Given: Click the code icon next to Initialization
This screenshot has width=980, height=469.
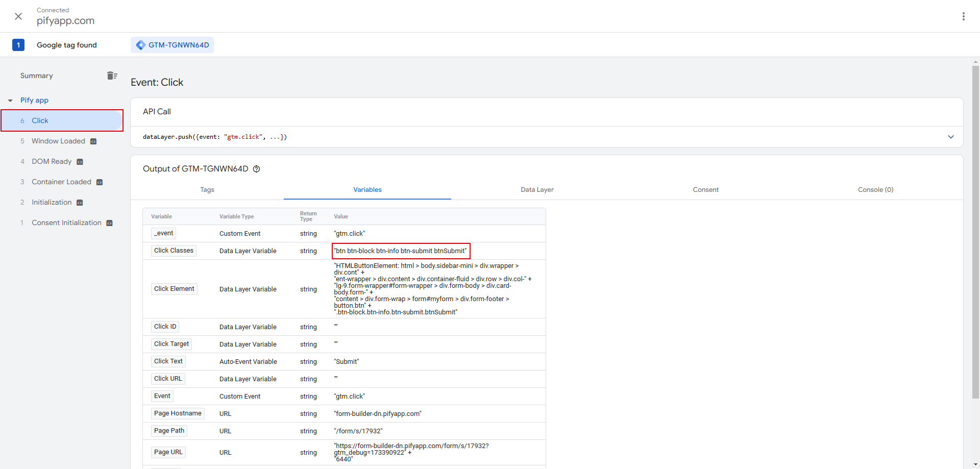Looking at the screenshot, I should pos(80,203).
